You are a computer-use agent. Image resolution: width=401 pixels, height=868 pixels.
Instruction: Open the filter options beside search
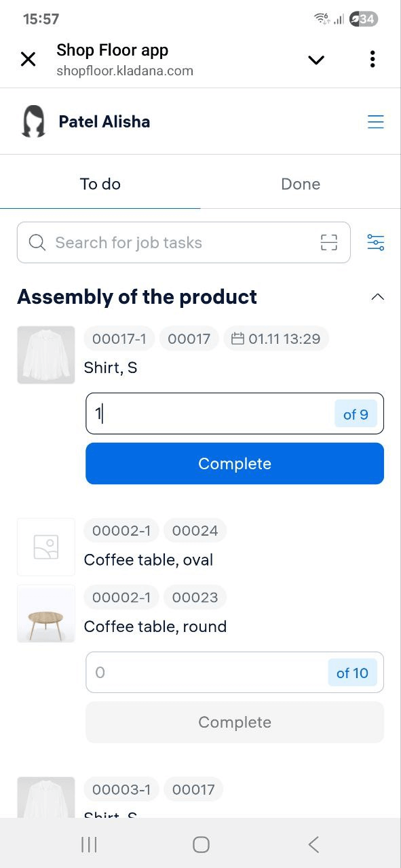376,242
